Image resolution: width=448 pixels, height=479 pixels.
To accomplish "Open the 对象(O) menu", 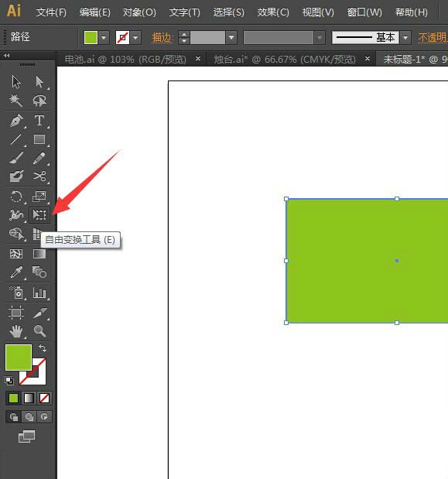I will coord(139,12).
